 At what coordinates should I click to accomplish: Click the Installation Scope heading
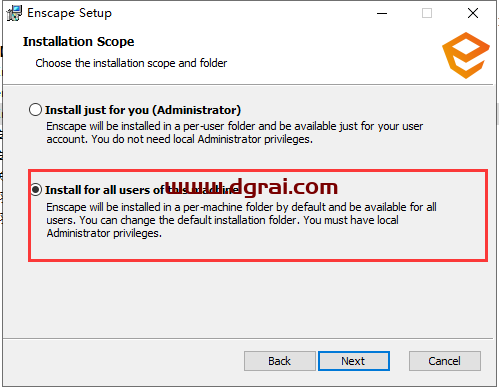click(x=78, y=42)
